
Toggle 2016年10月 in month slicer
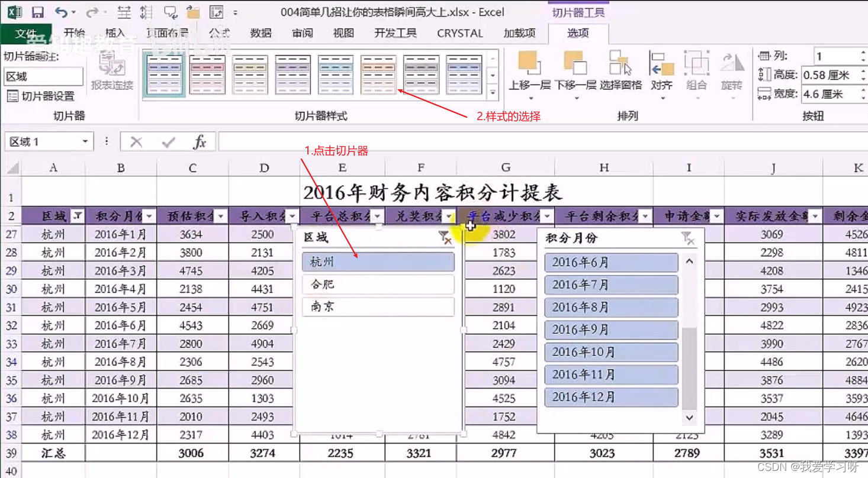pyautogui.click(x=611, y=353)
